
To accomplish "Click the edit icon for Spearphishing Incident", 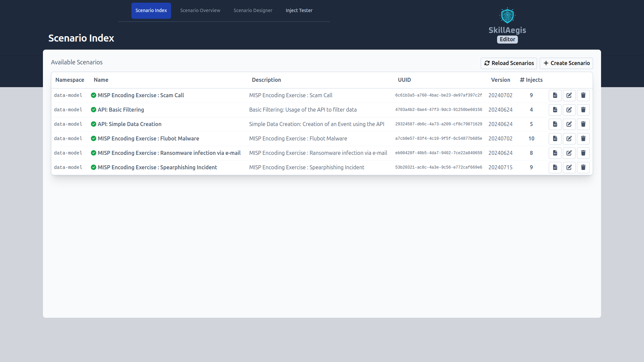I will 569,168.
